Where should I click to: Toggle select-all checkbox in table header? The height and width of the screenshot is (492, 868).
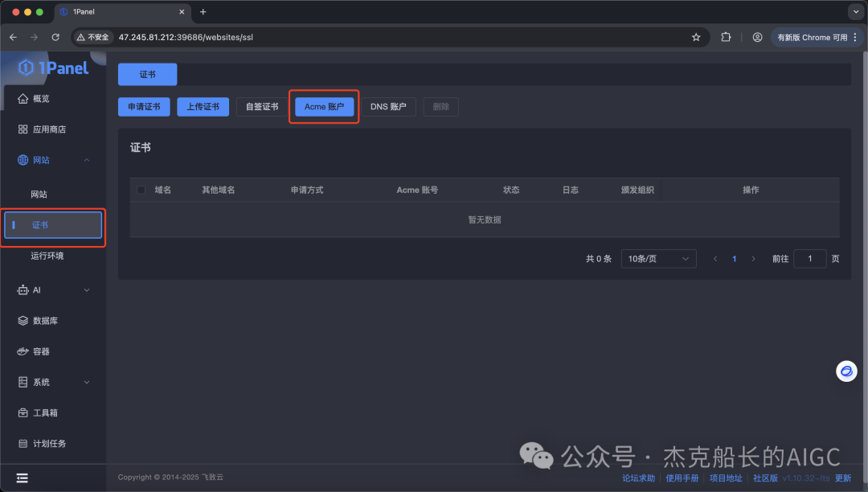141,190
